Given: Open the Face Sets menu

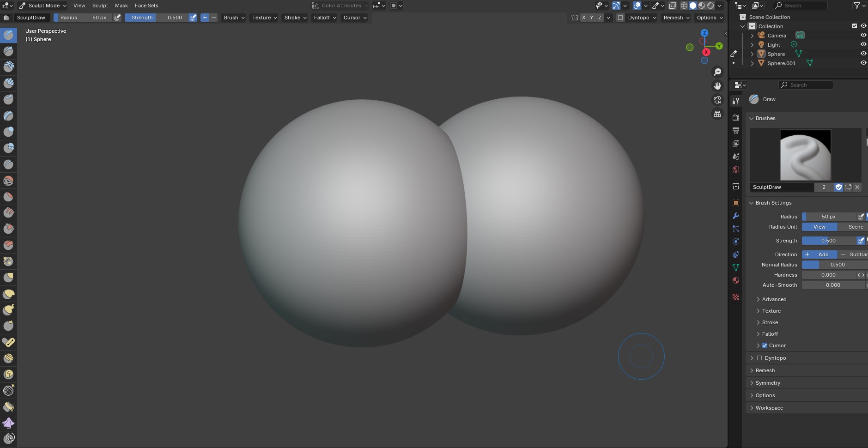Looking at the screenshot, I should point(146,6).
